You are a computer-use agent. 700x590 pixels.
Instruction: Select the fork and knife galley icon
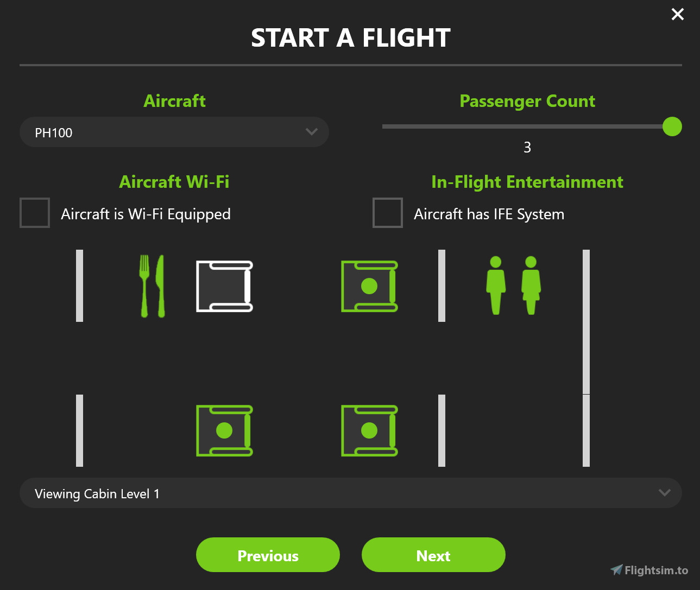153,286
